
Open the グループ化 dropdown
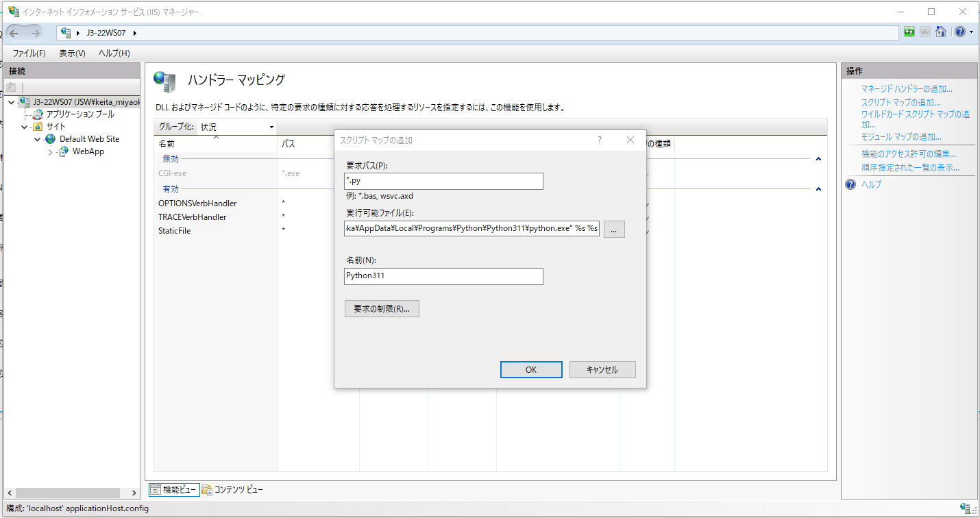(271, 127)
